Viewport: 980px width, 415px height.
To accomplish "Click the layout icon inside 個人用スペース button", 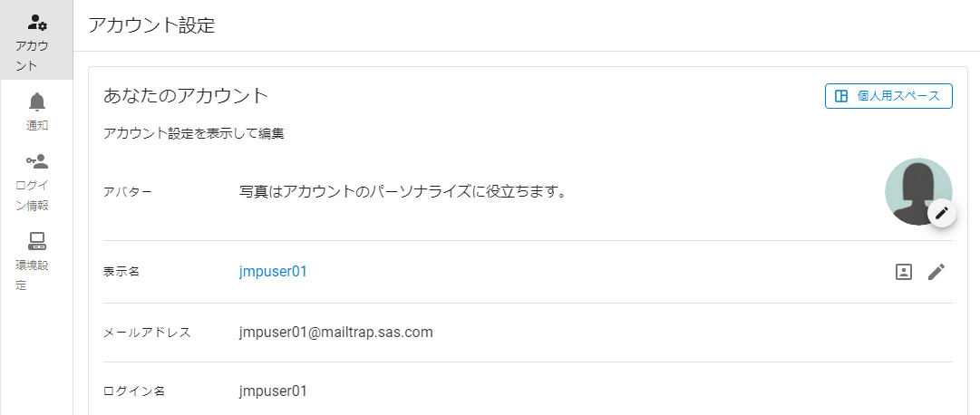I will pyautogui.click(x=841, y=96).
